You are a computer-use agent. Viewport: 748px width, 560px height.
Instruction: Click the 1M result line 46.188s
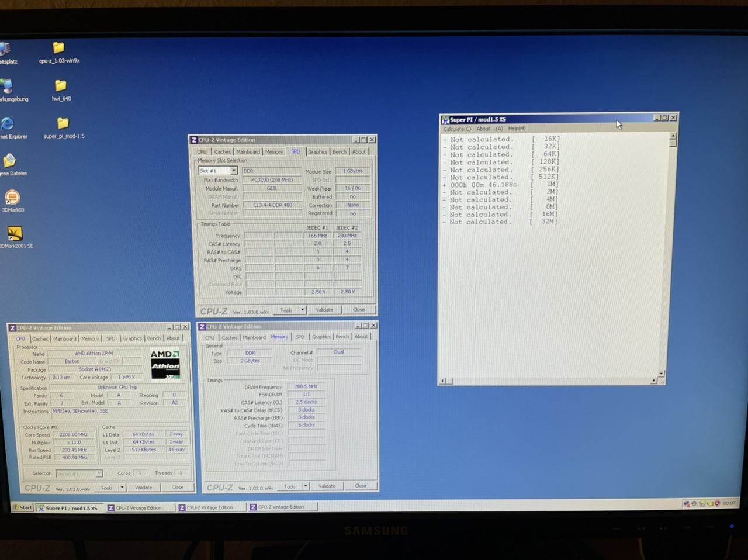tap(501, 184)
